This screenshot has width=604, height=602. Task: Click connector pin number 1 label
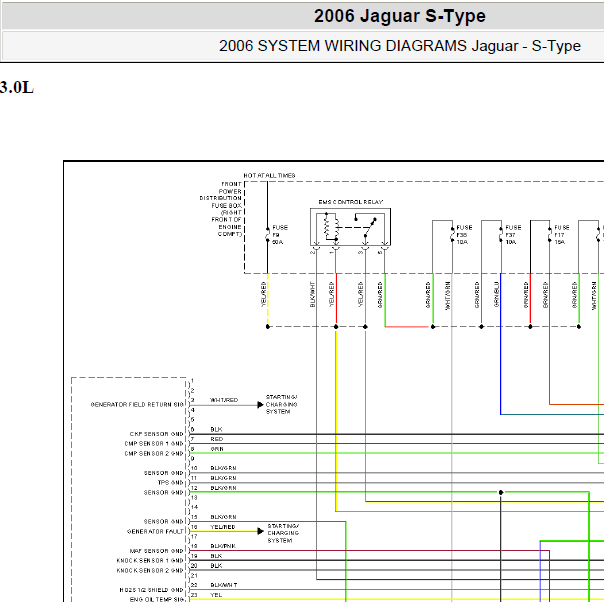pos(192,381)
